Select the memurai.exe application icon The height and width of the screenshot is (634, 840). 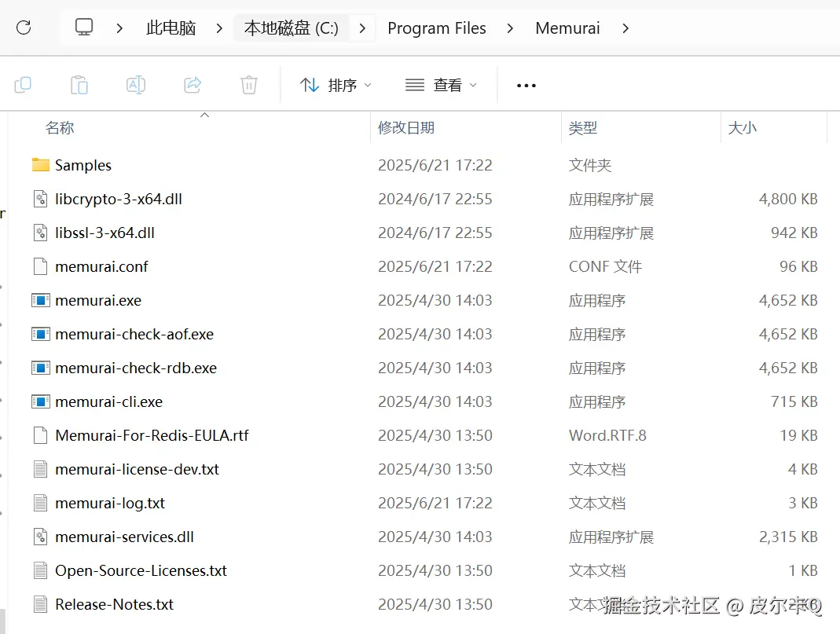point(41,300)
